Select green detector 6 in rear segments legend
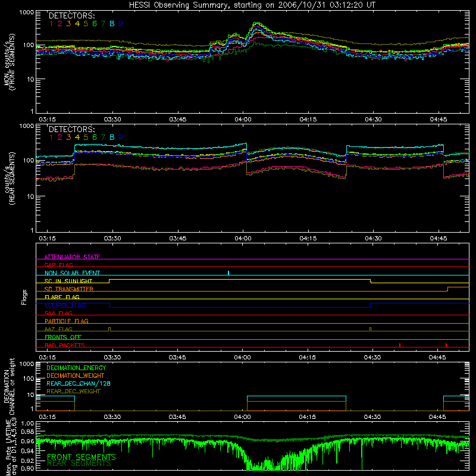The image size is (476, 476). pos(95,137)
